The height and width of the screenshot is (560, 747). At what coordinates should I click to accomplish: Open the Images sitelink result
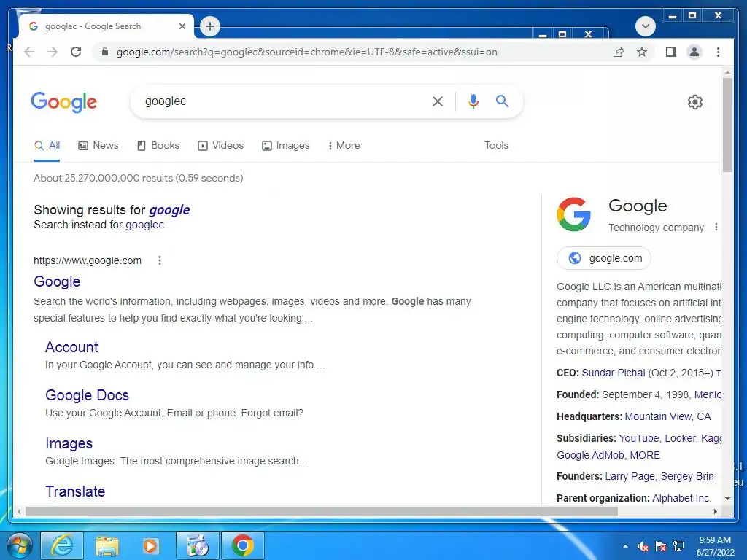pyautogui.click(x=69, y=443)
